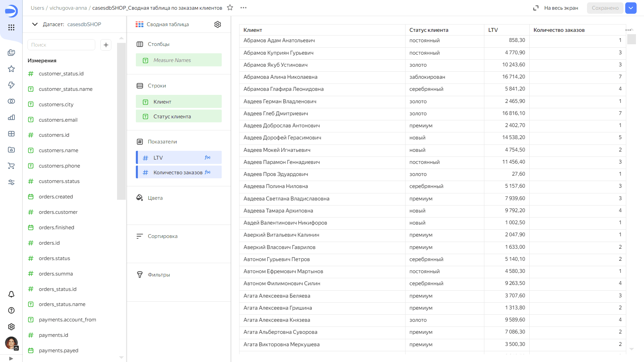This screenshot has height=362, width=644.
Task: Select orders.created date dimension
Action: [56, 196]
